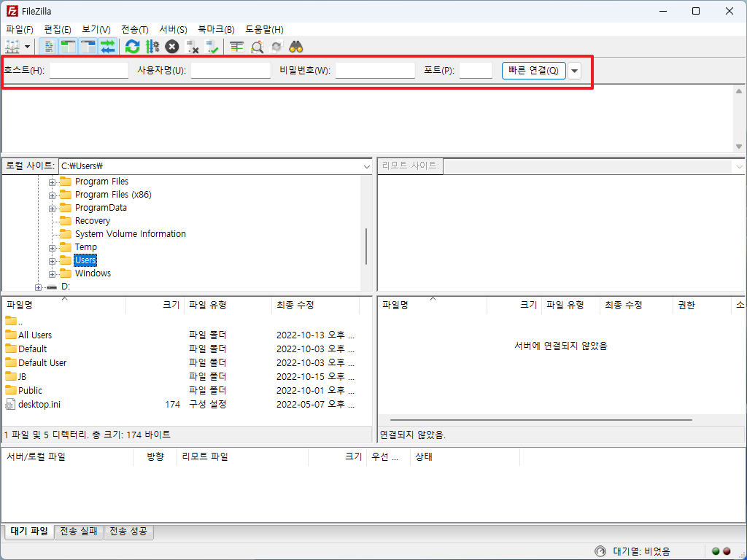
Task: Select System Volume Information folder
Action: pyautogui.click(x=130, y=234)
